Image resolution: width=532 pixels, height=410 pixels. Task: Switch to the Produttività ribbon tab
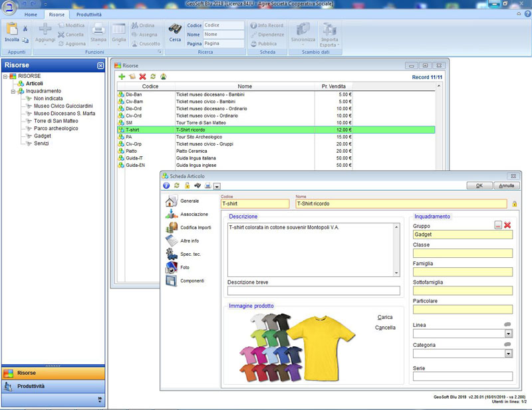coord(88,14)
